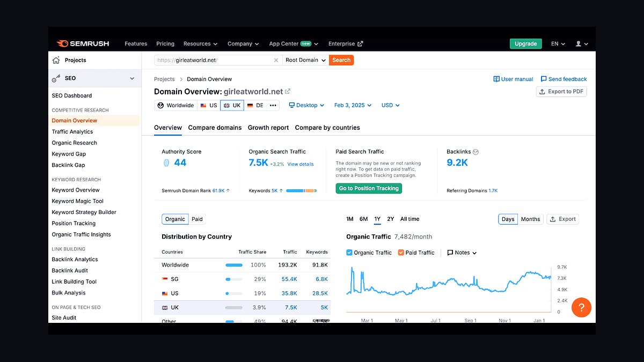Toggle the Organic Traffic checkbox
This screenshot has height=362, width=644.
tap(349, 252)
